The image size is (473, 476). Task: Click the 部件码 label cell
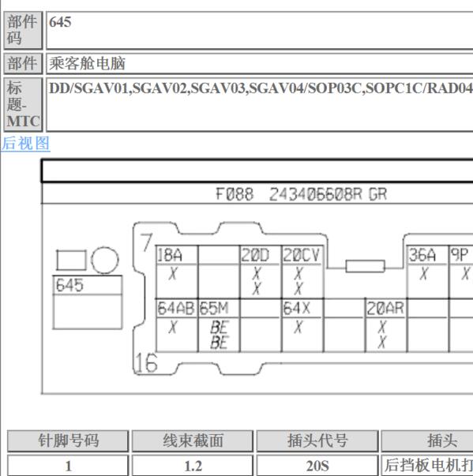coord(23,30)
